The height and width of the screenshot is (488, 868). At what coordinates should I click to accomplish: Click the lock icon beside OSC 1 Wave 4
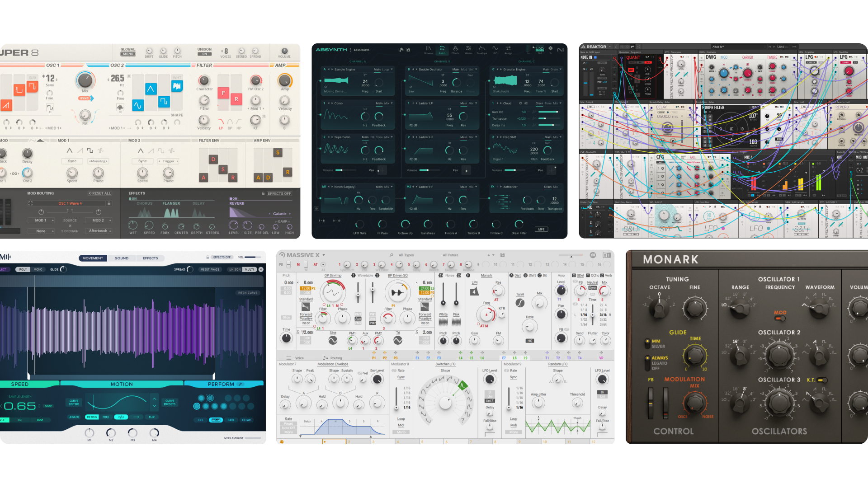click(109, 203)
